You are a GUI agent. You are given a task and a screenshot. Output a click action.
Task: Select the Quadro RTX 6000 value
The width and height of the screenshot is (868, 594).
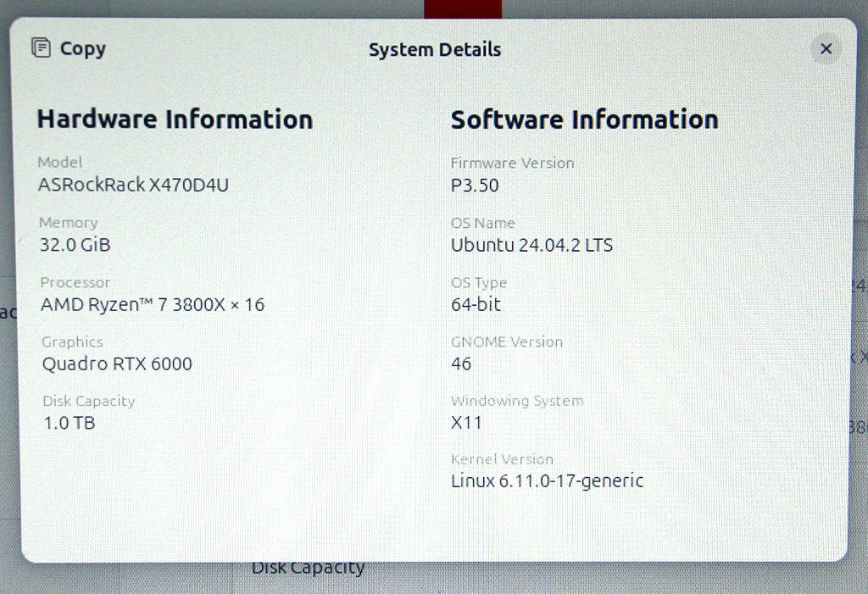(117, 364)
